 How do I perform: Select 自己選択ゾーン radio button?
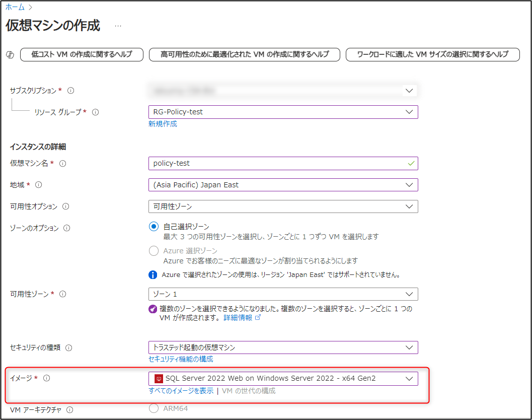click(x=154, y=227)
